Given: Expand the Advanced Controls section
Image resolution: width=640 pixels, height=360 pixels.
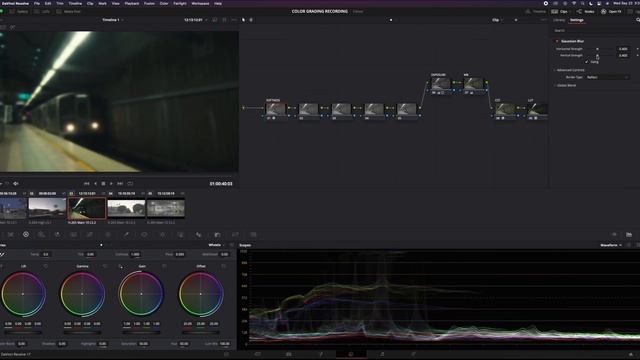Looking at the screenshot, I should coord(570,70).
